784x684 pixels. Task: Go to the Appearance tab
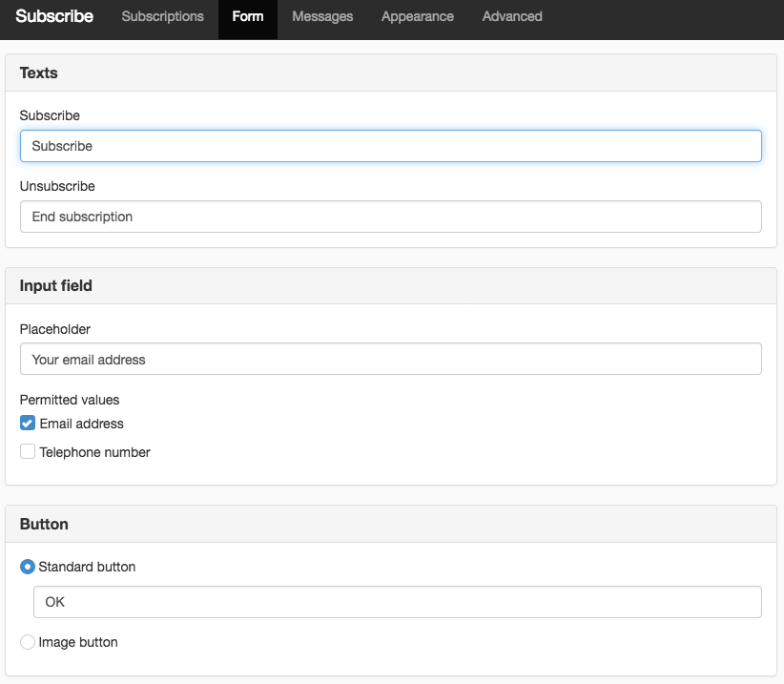[418, 16]
